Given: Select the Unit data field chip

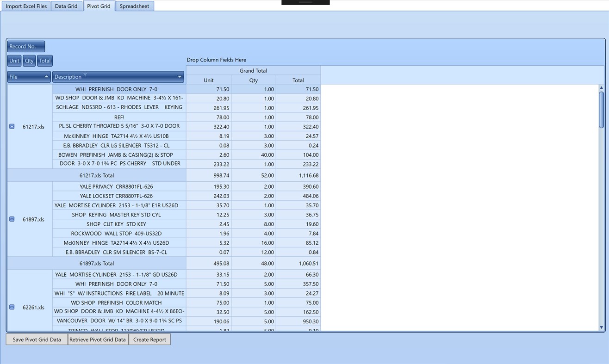Looking at the screenshot, I should 14,61.
